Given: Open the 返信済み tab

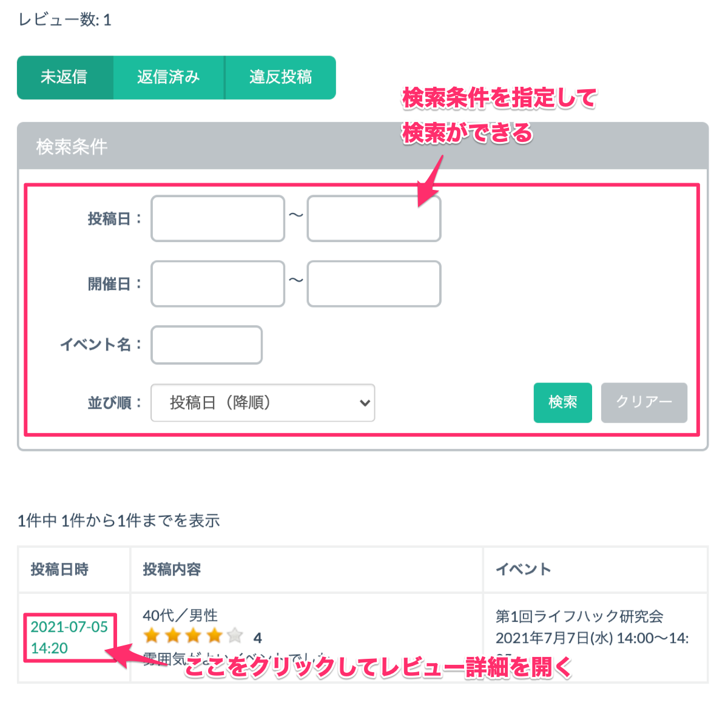Looking at the screenshot, I should (168, 77).
